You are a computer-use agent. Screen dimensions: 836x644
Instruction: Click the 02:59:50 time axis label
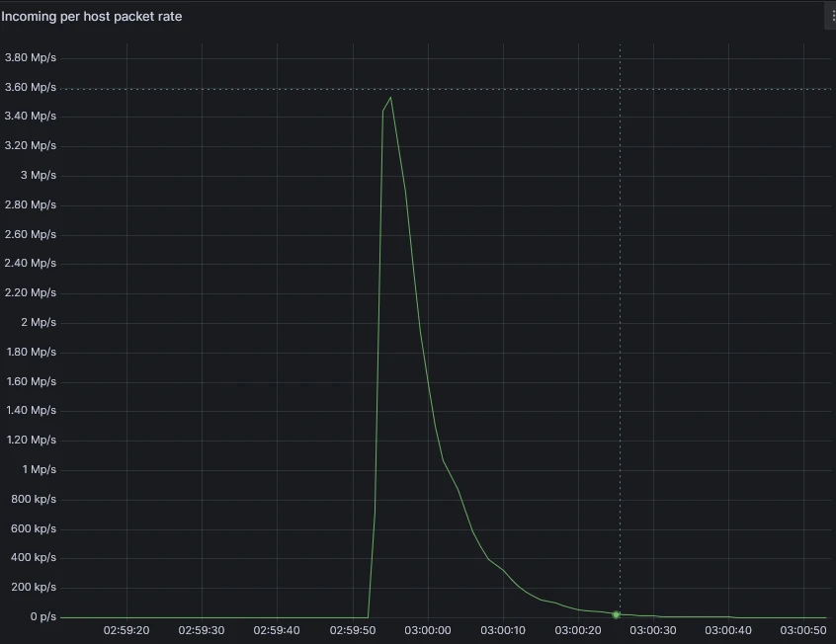(353, 630)
